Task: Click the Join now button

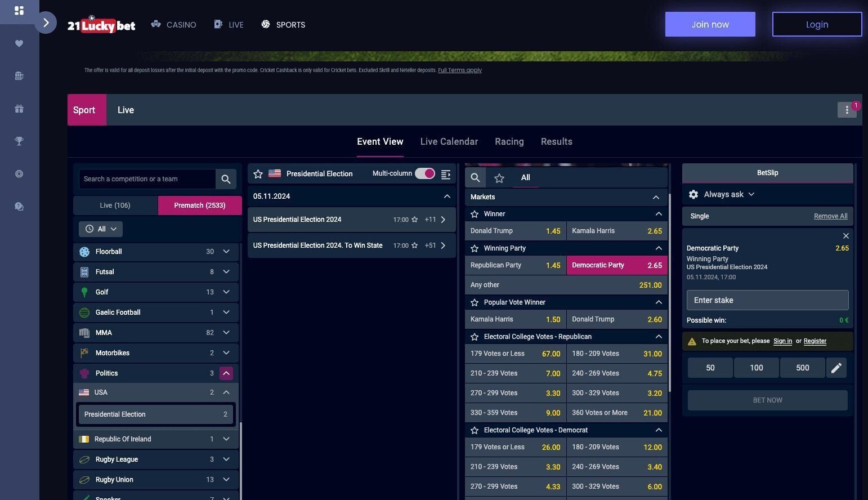Action: point(710,24)
